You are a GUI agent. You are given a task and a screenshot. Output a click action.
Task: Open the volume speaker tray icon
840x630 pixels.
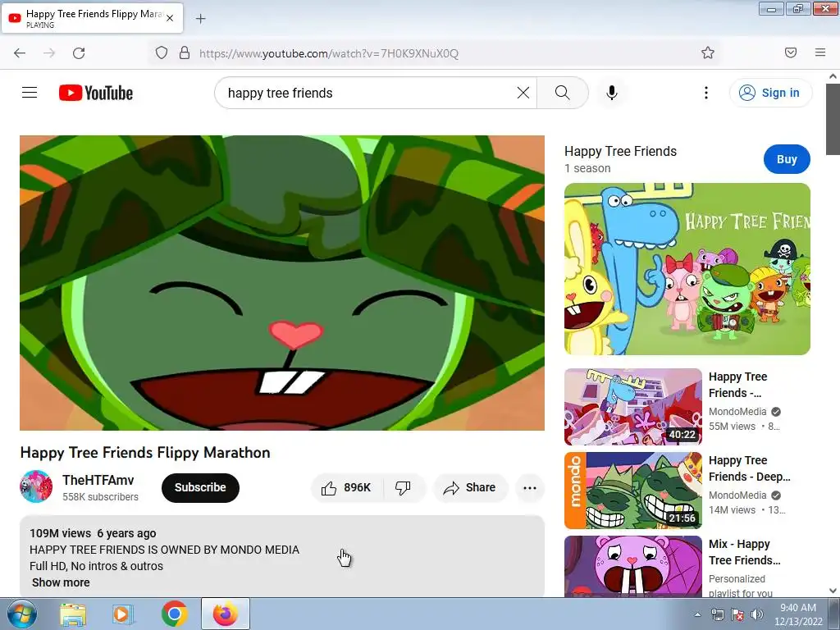click(757, 614)
